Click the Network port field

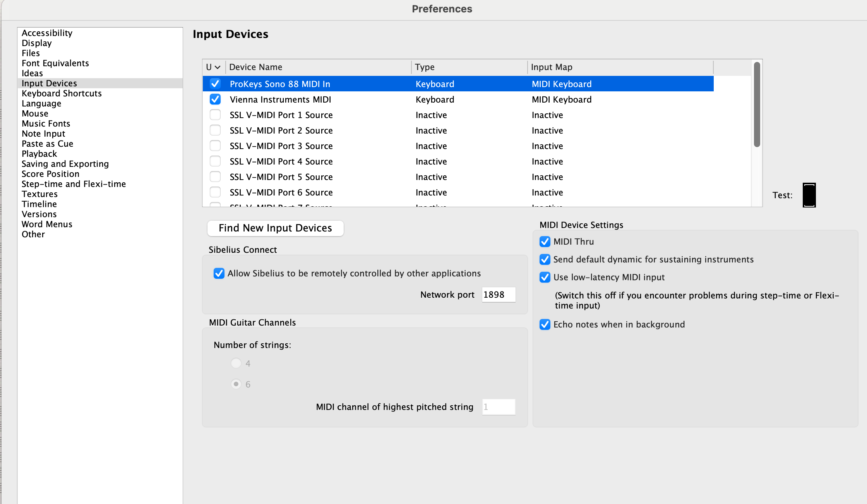coord(498,295)
